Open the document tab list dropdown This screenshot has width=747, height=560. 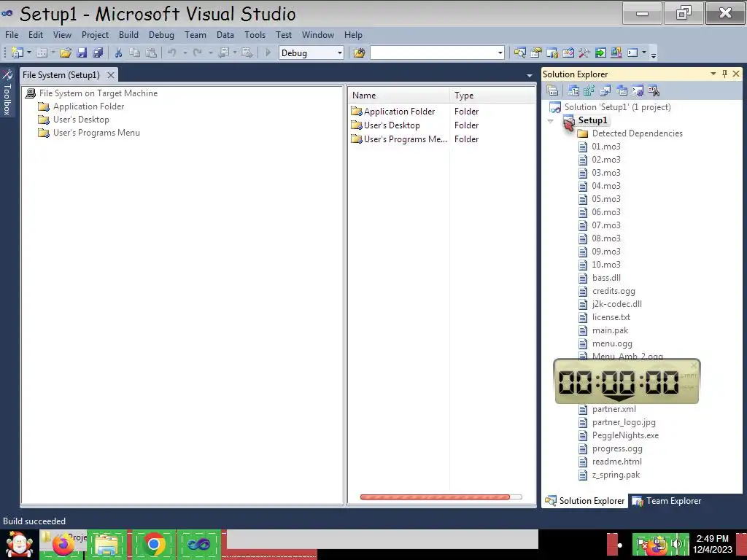pos(530,75)
